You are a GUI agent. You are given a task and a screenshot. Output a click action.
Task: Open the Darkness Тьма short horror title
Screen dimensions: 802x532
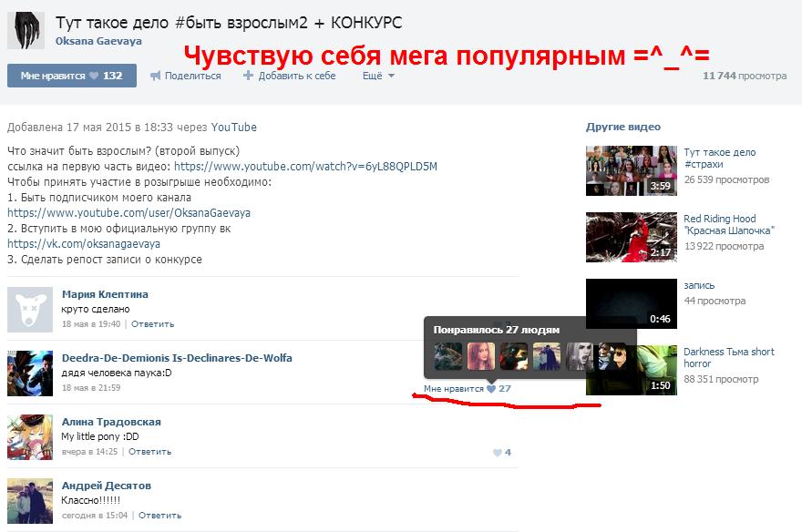[728, 358]
